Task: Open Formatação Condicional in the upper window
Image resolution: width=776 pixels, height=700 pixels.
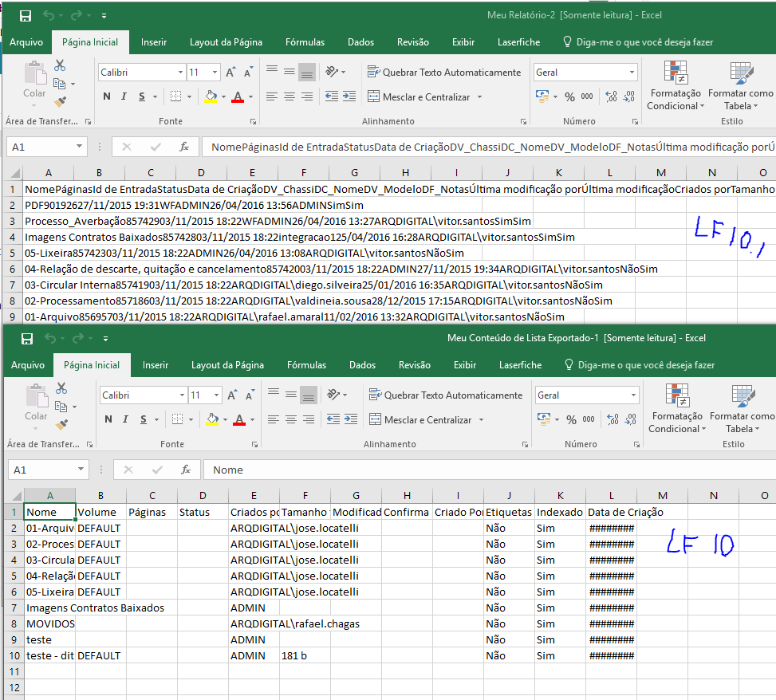Action: point(676,86)
